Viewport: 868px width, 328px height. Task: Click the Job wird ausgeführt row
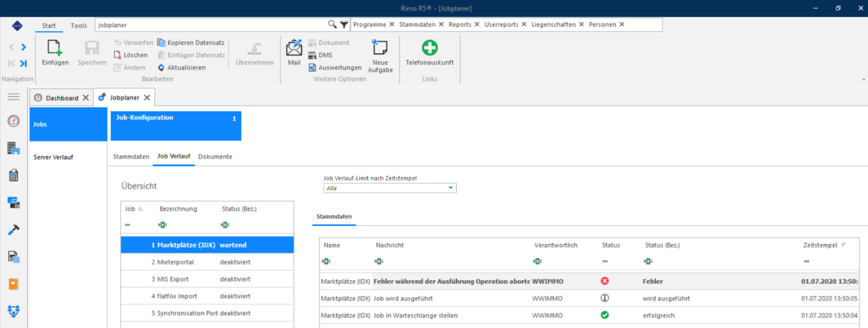589,298
